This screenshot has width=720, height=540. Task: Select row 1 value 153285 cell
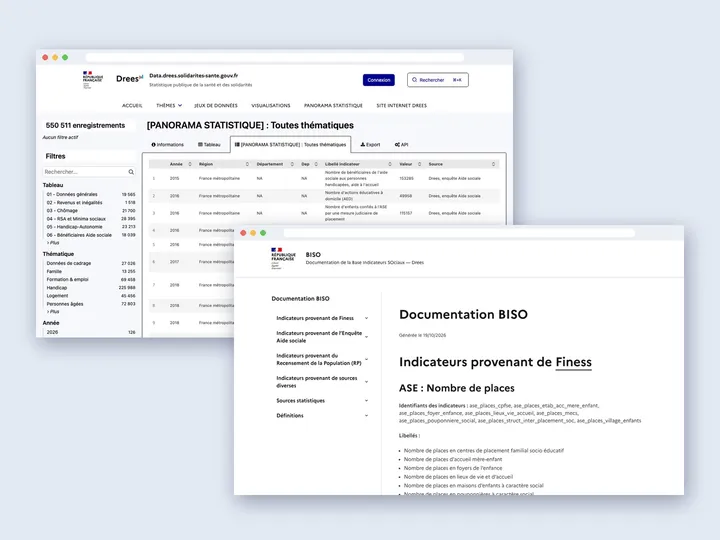point(406,178)
